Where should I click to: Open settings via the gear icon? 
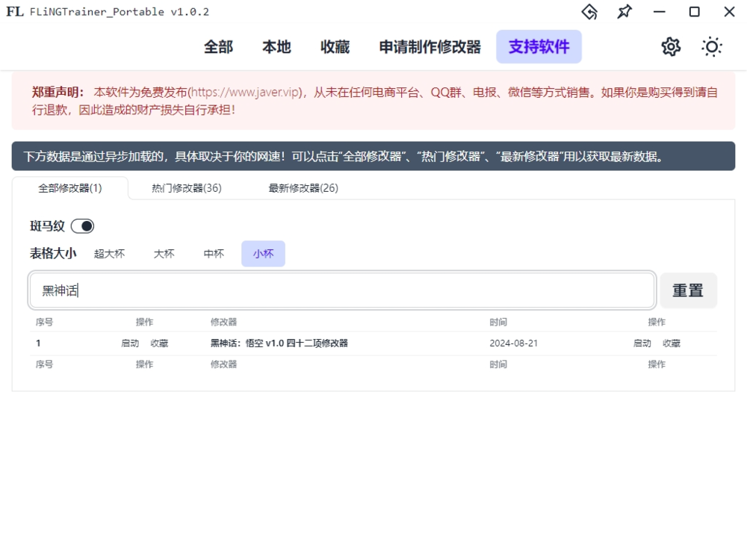(670, 46)
